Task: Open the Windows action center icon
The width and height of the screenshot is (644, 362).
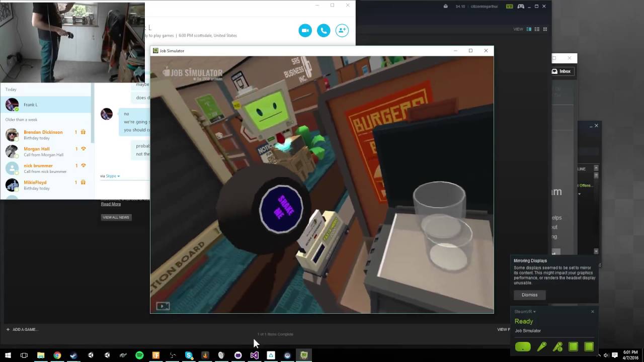Action: click(x=615, y=355)
